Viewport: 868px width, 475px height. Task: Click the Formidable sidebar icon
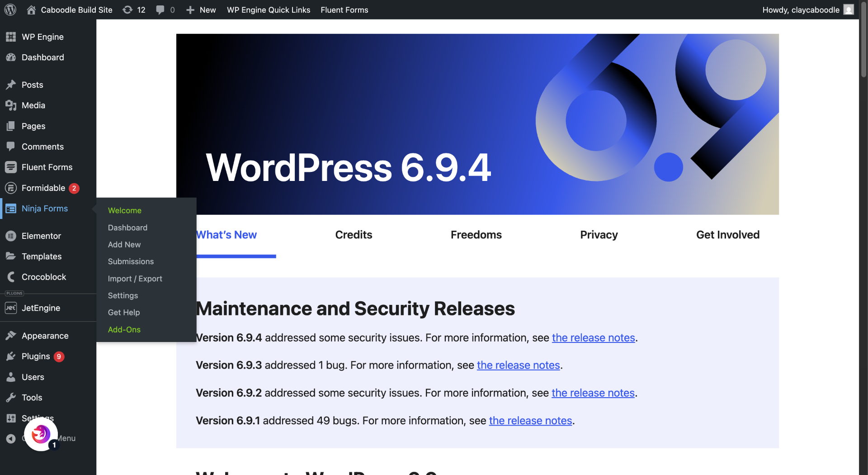click(11, 188)
